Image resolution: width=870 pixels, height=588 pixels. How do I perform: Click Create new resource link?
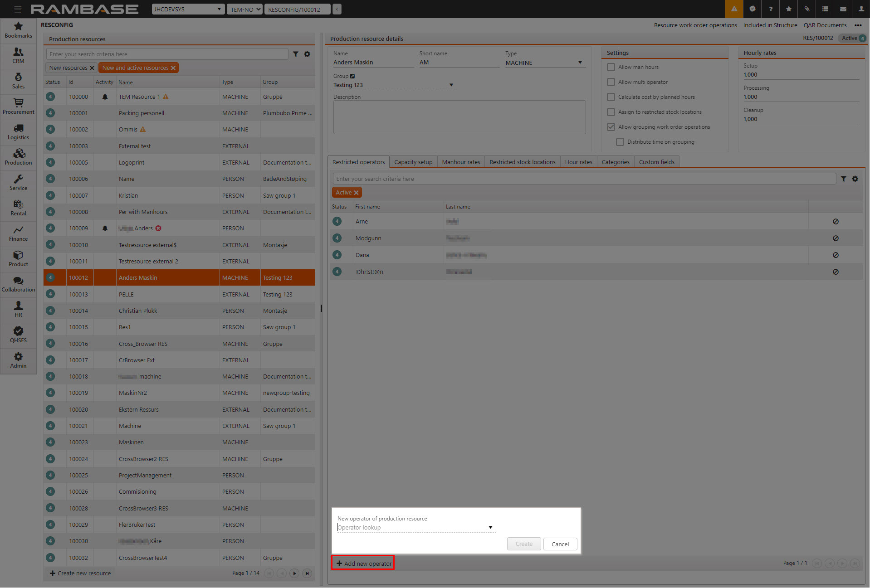[x=80, y=573]
